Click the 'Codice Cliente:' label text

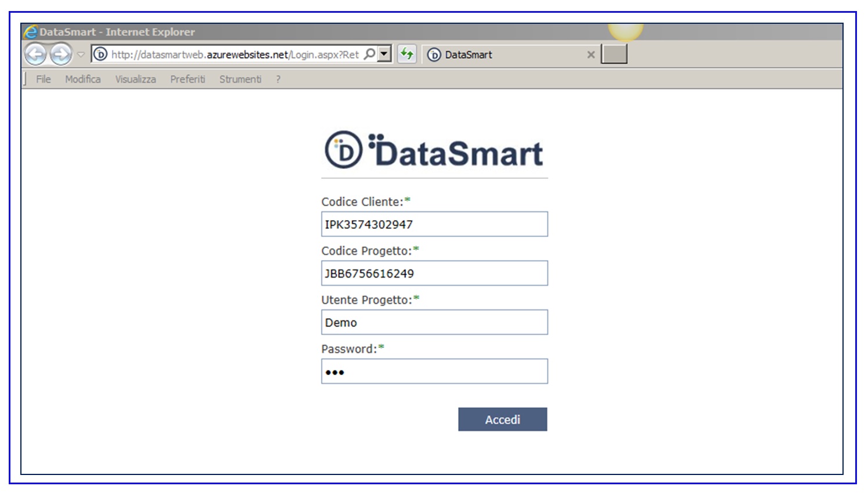362,201
